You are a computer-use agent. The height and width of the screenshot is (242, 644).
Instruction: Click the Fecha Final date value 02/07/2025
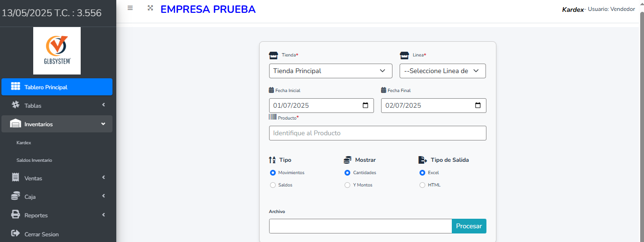click(403, 105)
